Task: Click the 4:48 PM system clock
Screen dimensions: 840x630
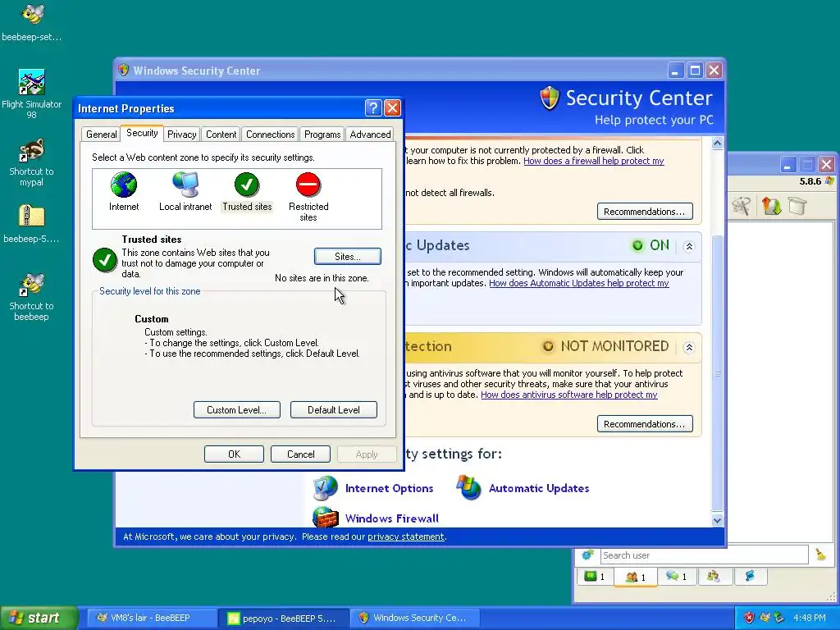Action: pos(809,618)
